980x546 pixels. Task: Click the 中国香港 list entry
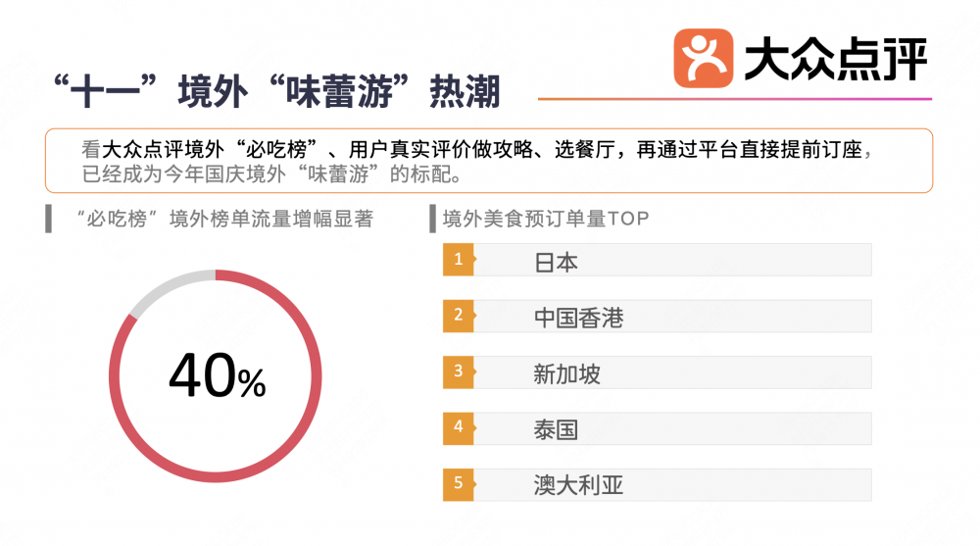[x=578, y=318]
